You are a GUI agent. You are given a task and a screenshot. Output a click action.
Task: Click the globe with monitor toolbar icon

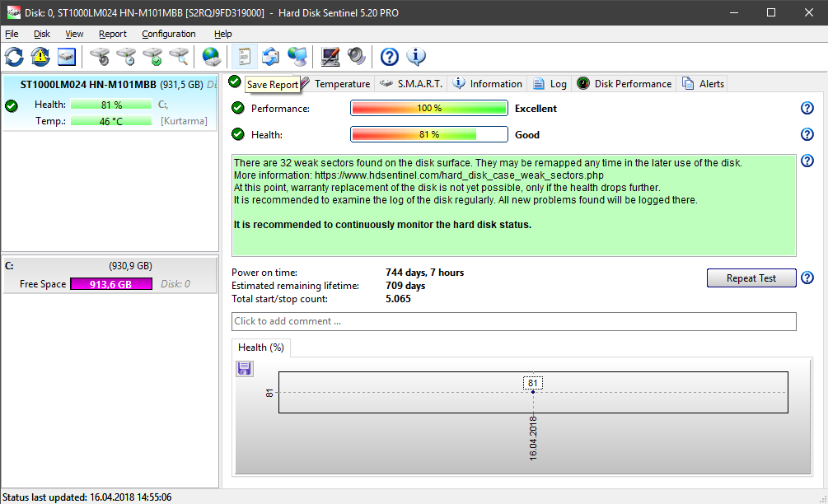pyautogui.click(x=297, y=57)
